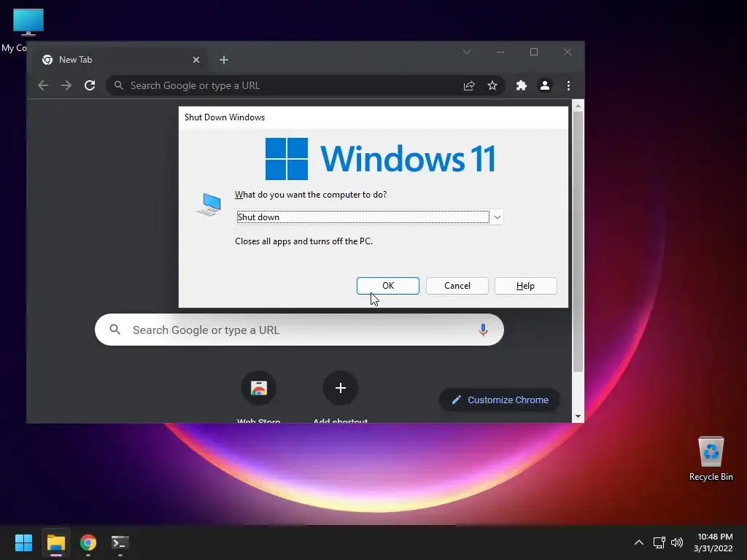747x560 pixels.
Task: Click the tab search chevron in Chrome
Action: (x=467, y=52)
